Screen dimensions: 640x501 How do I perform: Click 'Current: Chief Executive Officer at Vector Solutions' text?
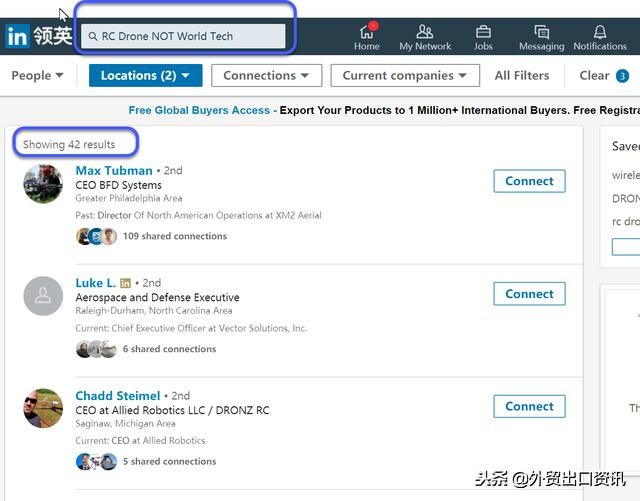(191, 328)
